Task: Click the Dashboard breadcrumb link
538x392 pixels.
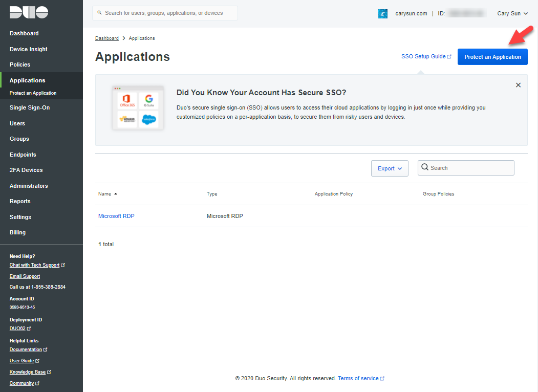Action: 106,38
